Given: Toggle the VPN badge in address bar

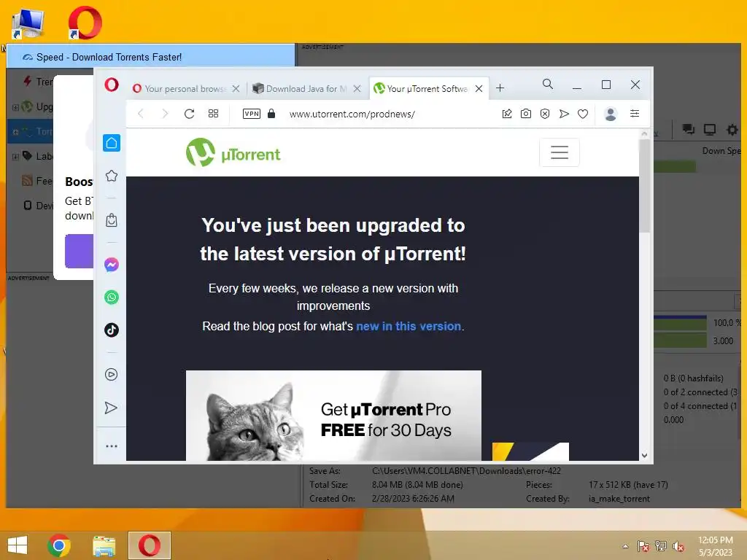Looking at the screenshot, I should click(x=252, y=114).
